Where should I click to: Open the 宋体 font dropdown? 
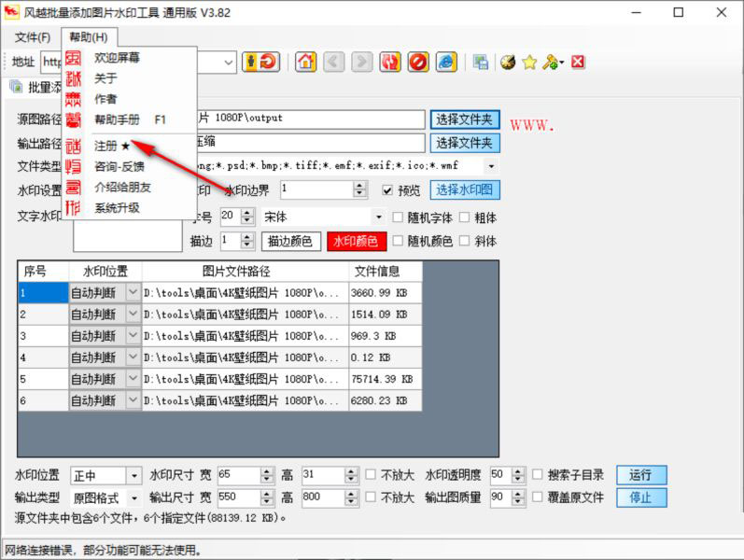[x=379, y=217]
